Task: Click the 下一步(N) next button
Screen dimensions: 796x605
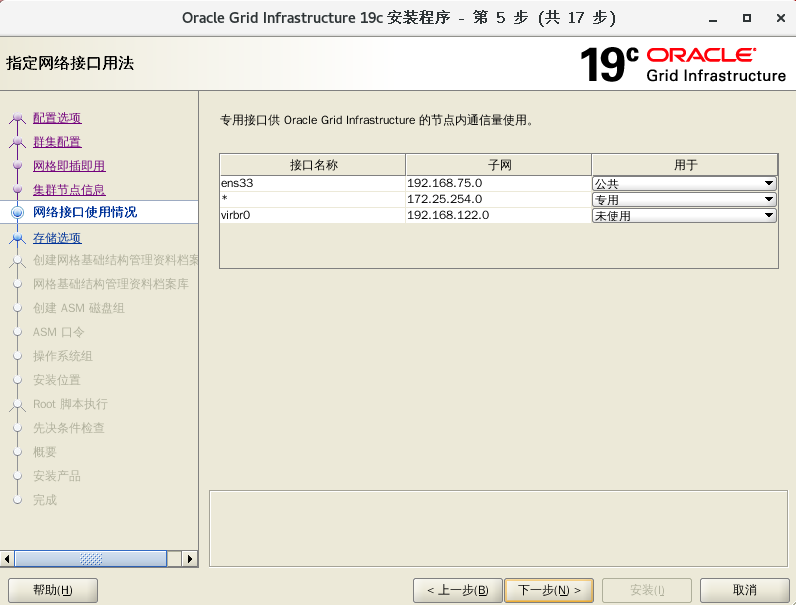Action: [x=549, y=590]
